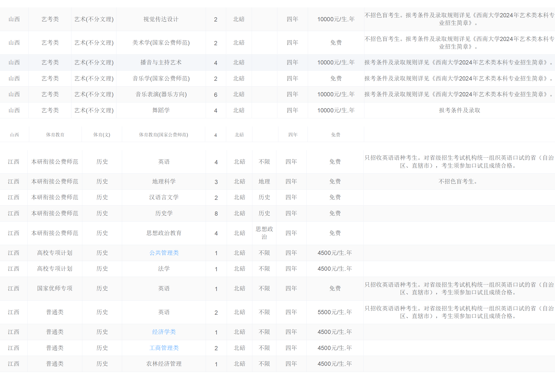Click the 历史学 major cell
Screen dimensions: 555x392
tap(164, 213)
